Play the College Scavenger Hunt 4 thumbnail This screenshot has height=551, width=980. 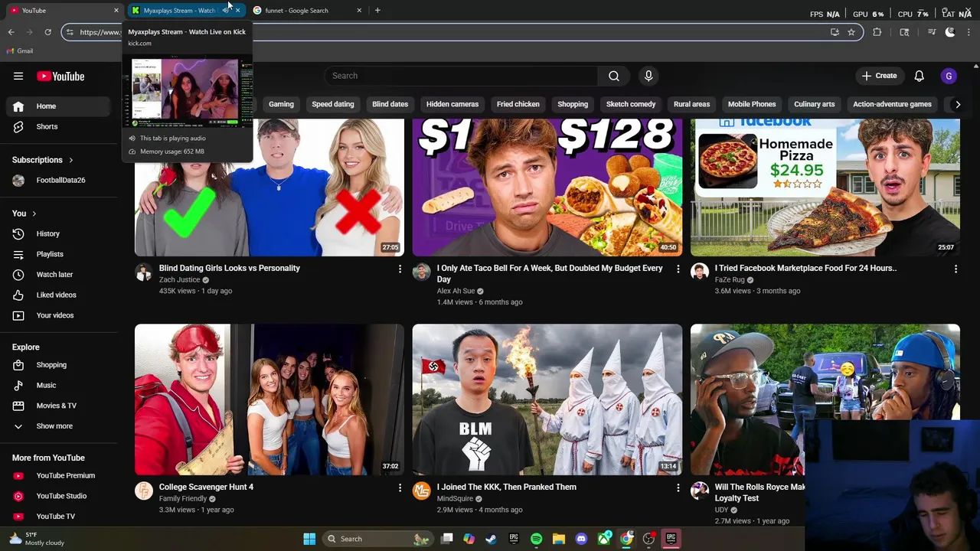click(x=269, y=399)
